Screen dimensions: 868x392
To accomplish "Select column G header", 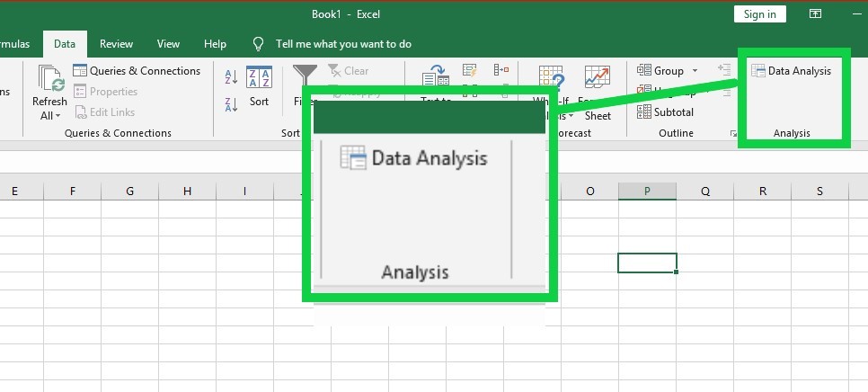I will [x=130, y=192].
